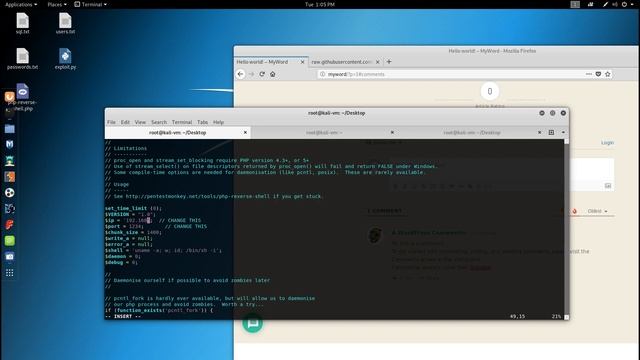Open the green chat icon in dock
The width and height of the screenshot is (640, 360).
tap(9, 240)
